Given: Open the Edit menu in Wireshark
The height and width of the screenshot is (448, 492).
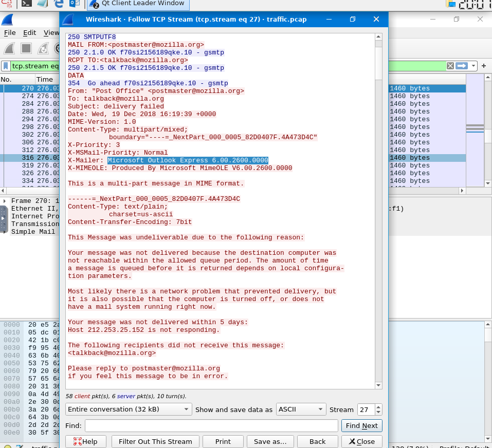Looking at the screenshot, I should tap(29, 32).
